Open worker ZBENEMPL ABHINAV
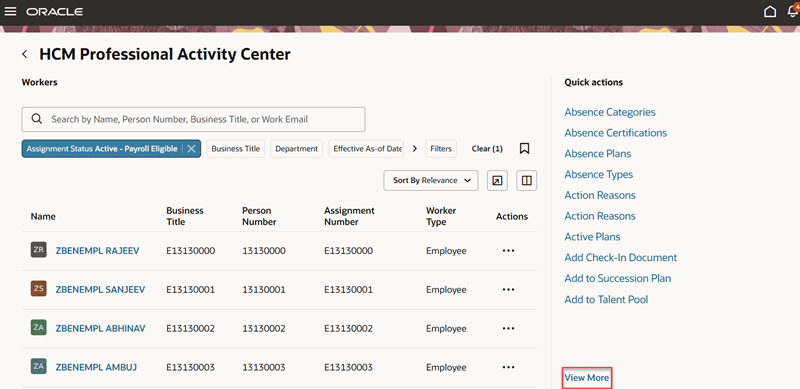800x389 pixels. (101, 328)
